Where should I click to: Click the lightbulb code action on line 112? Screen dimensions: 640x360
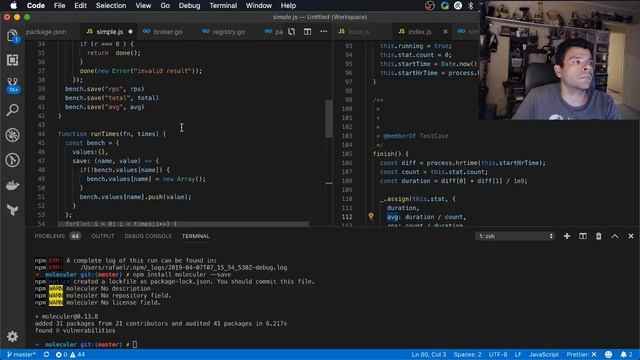(371, 216)
